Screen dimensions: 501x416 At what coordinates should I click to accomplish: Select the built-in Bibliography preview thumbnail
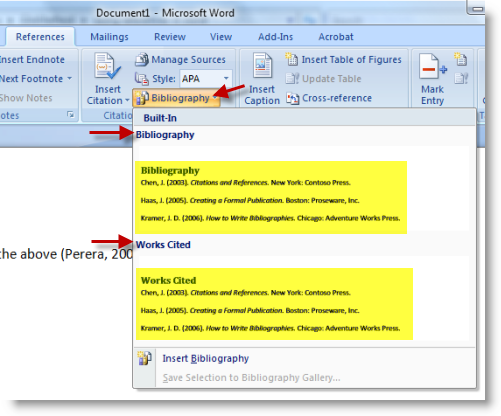point(271,197)
